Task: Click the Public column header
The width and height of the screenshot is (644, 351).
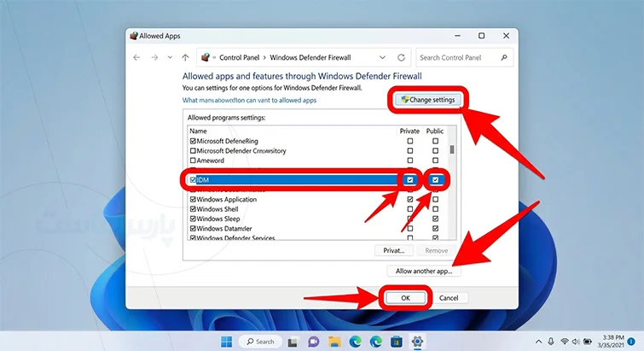Action: [x=434, y=132]
